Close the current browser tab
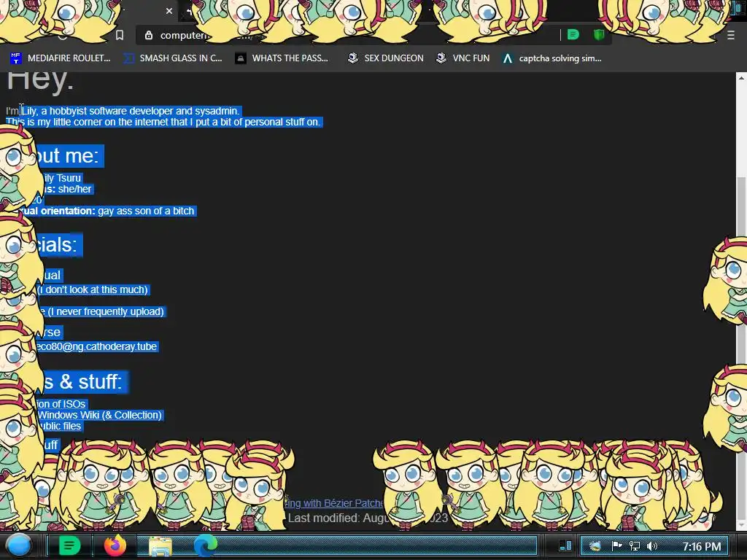The image size is (747, 560). pyautogui.click(x=169, y=10)
